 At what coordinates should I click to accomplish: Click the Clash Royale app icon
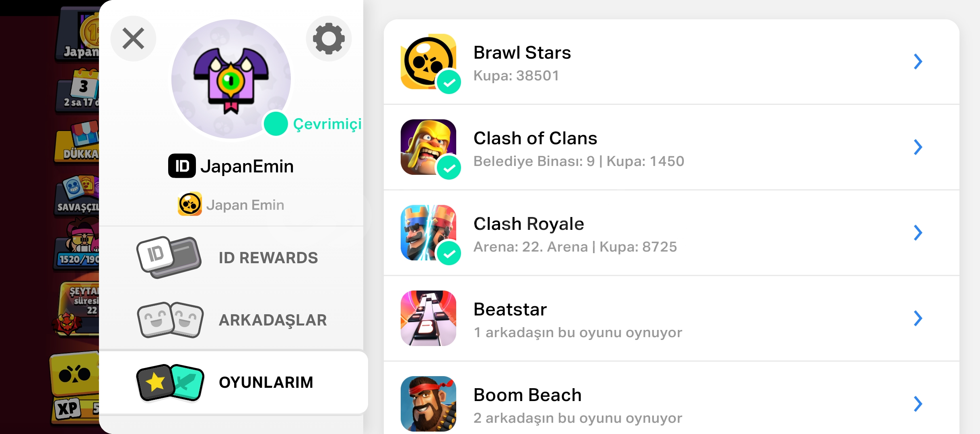(428, 233)
